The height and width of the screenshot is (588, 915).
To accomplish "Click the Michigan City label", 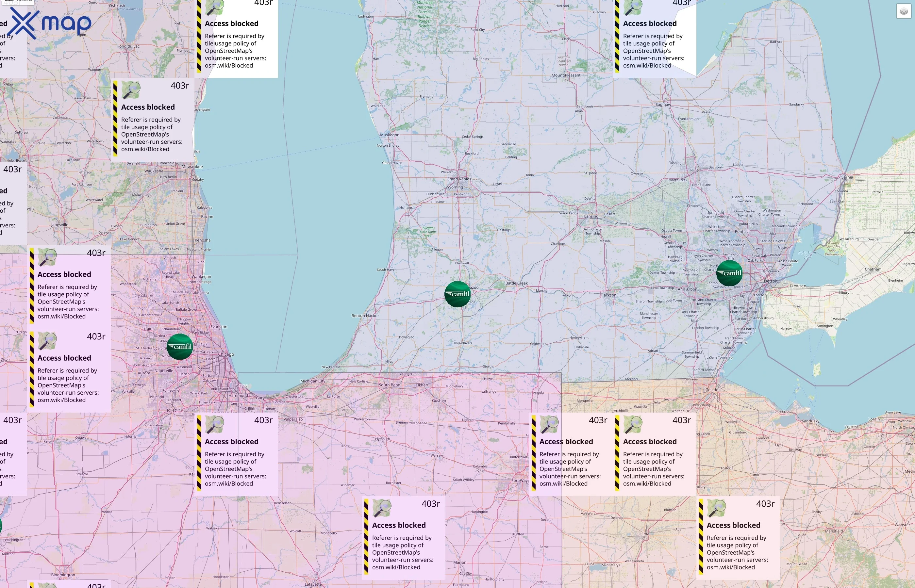I will click(313, 381).
